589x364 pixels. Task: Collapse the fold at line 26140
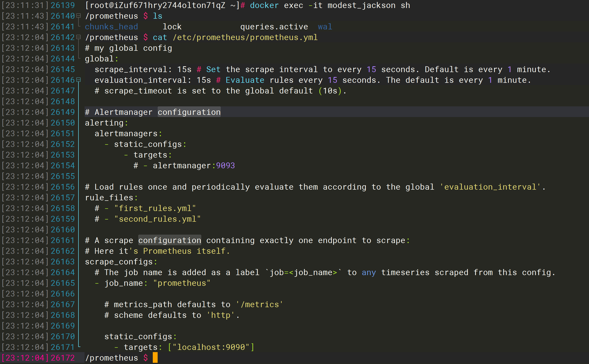[78, 16]
